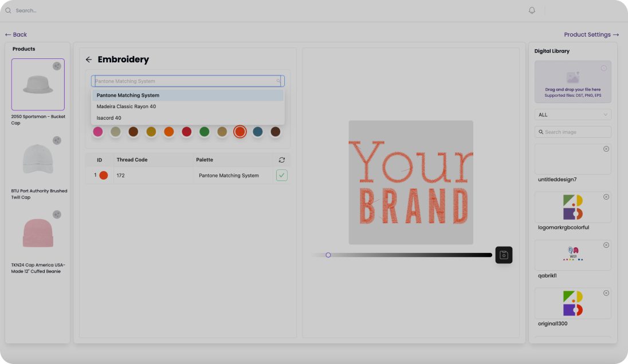628x364 pixels.
Task: Open the ALL filter dropdown
Action: point(572,114)
